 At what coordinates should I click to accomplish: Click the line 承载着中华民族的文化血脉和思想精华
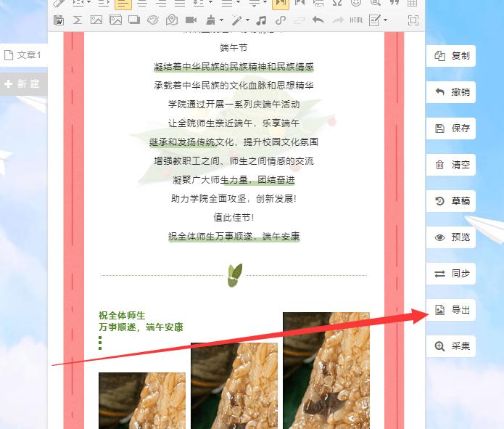234,86
